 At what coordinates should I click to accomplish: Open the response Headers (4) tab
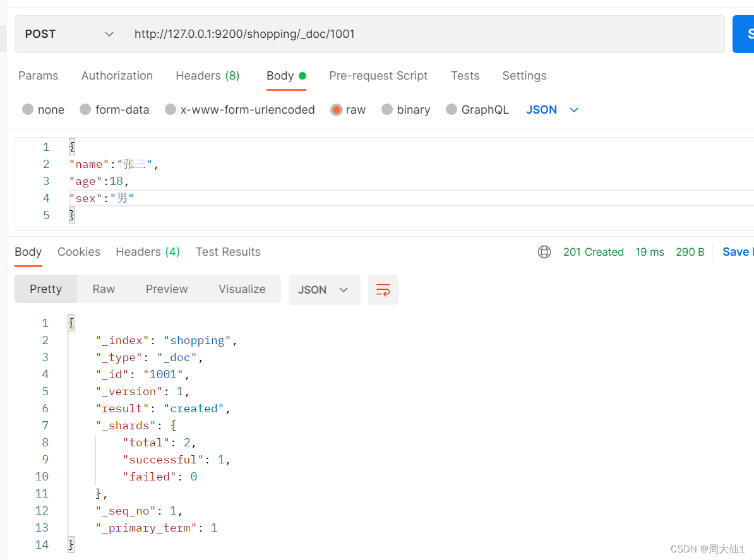coord(148,252)
